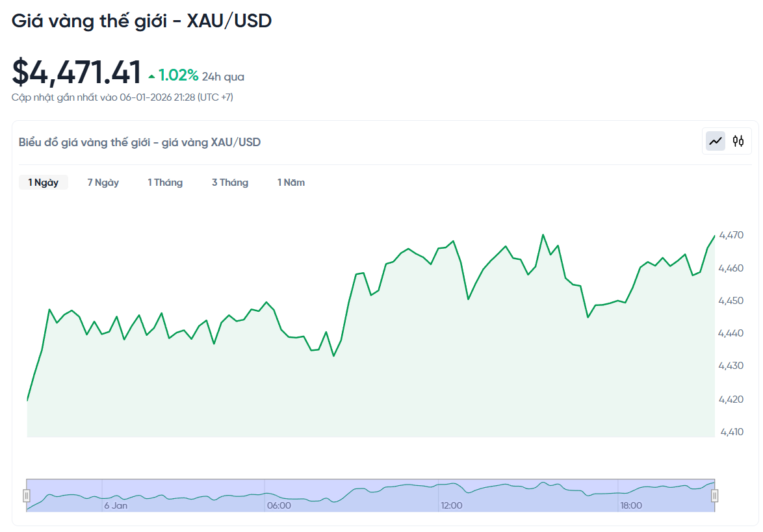The image size is (763, 532).
Task: Click the active "1 Ngày" tab
Action: (43, 183)
